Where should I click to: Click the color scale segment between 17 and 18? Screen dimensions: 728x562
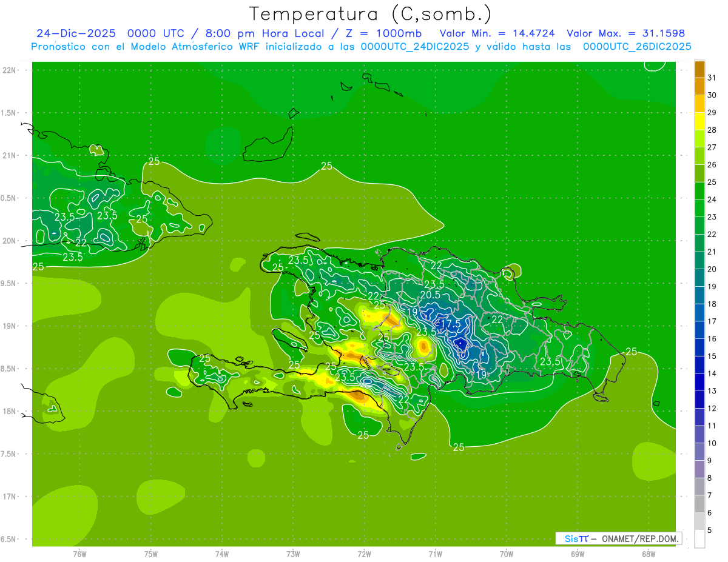pyautogui.click(x=699, y=313)
